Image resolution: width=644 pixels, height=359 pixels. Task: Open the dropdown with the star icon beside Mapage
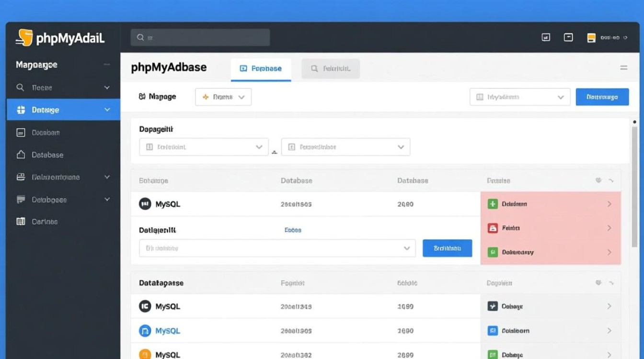223,97
